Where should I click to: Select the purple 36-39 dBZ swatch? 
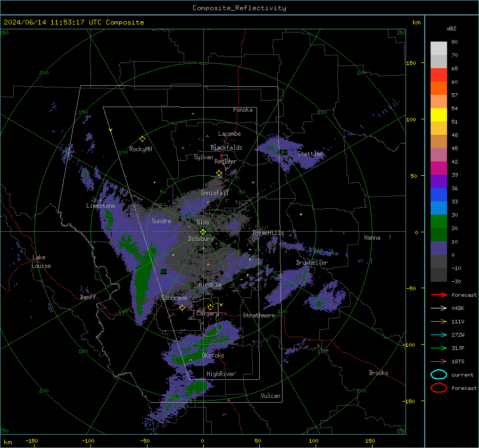439,181
